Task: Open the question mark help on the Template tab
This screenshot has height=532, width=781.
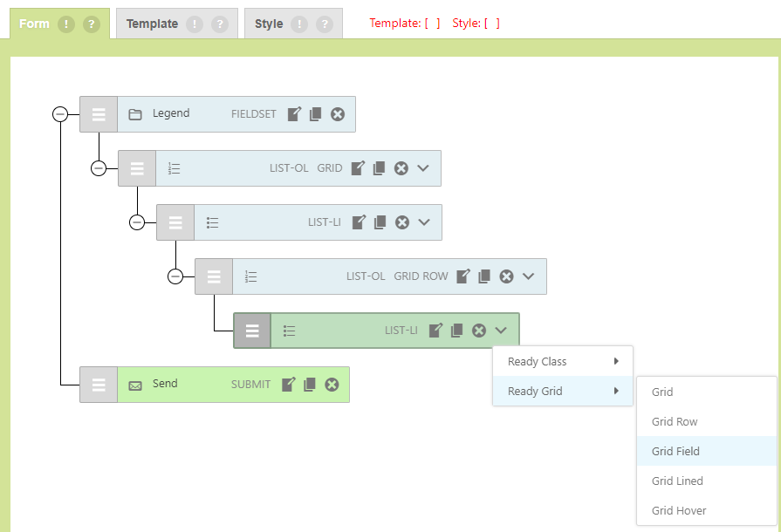Action: (220, 24)
